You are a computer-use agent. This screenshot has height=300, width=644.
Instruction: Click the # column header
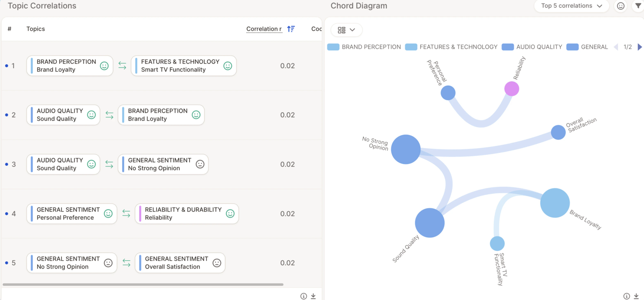(x=9, y=29)
